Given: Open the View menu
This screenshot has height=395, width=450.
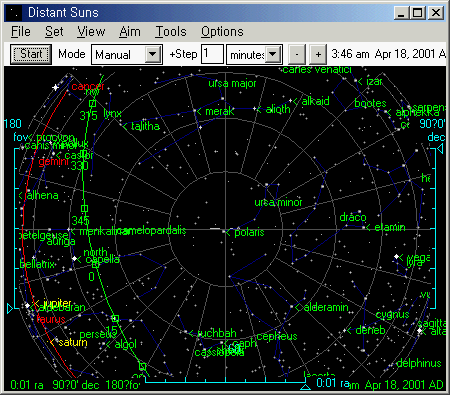Looking at the screenshot, I should 91,32.
